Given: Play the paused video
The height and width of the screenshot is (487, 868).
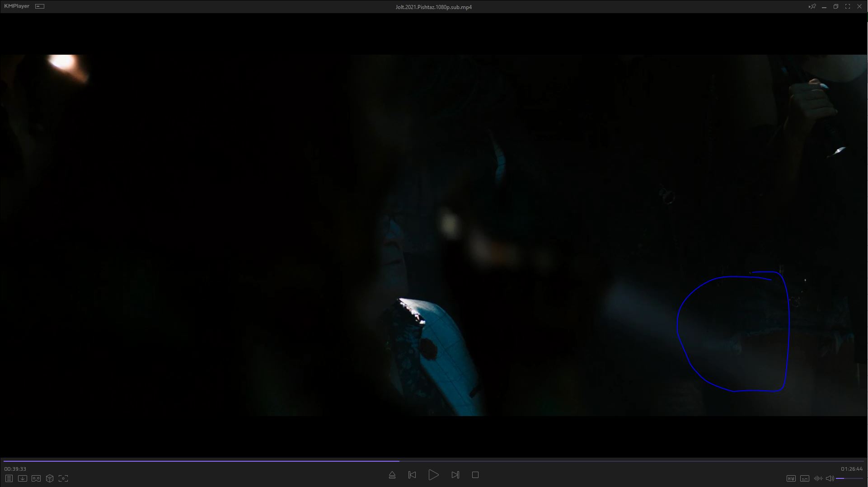Looking at the screenshot, I should 433,475.
